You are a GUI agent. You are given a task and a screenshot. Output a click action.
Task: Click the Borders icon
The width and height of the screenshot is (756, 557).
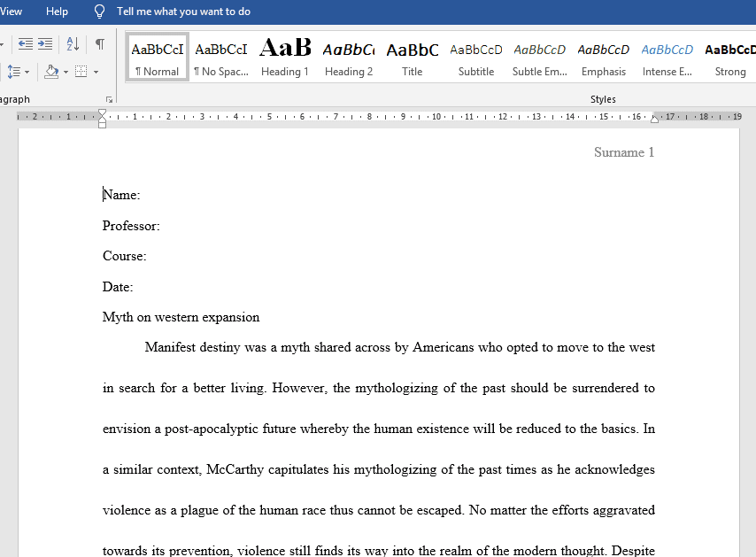[x=81, y=72]
